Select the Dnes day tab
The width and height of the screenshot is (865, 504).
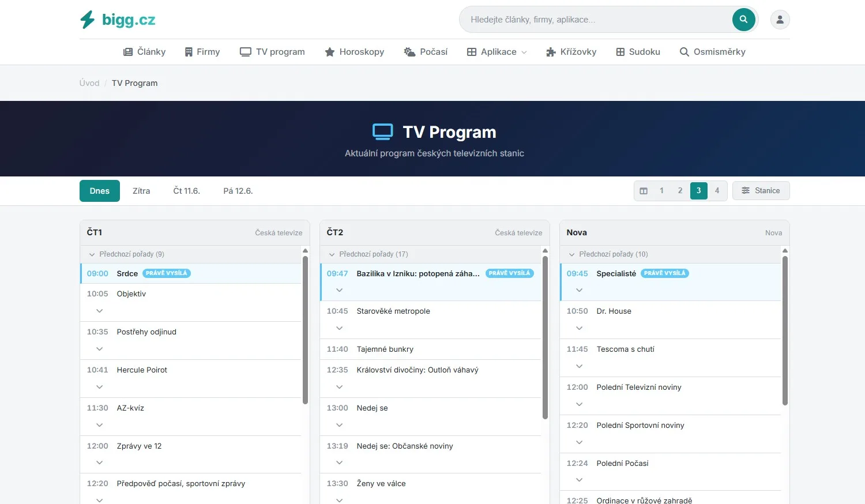tap(100, 191)
